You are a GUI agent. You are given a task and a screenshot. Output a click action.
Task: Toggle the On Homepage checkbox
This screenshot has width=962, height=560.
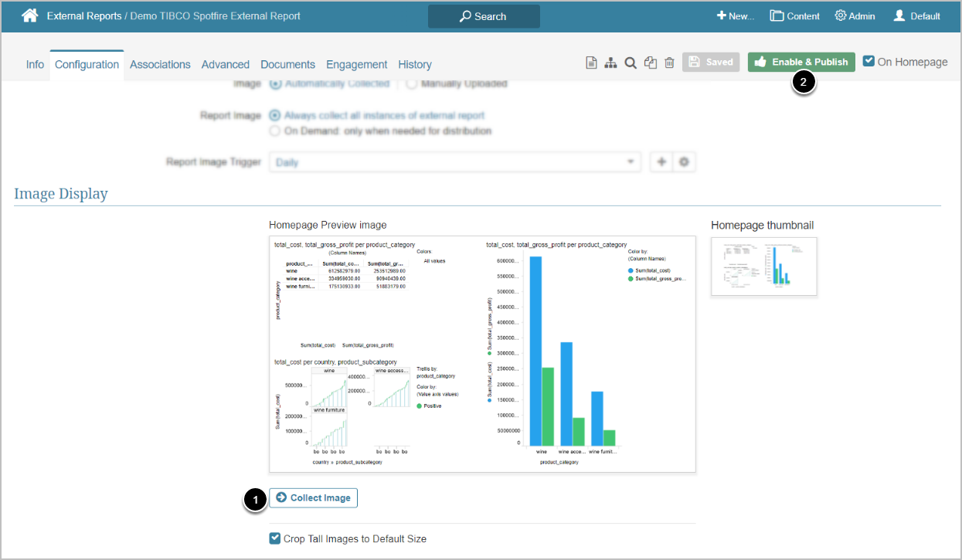point(869,62)
